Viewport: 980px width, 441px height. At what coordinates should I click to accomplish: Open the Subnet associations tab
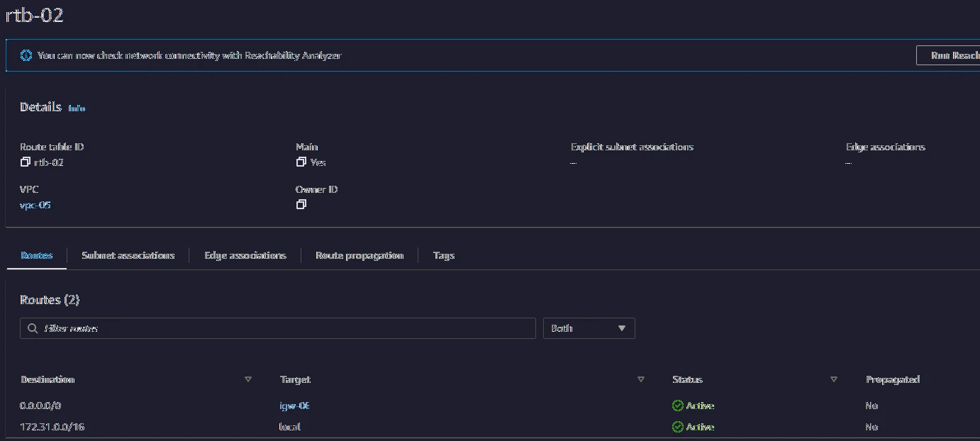pyautogui.click(x=128, y=255)
